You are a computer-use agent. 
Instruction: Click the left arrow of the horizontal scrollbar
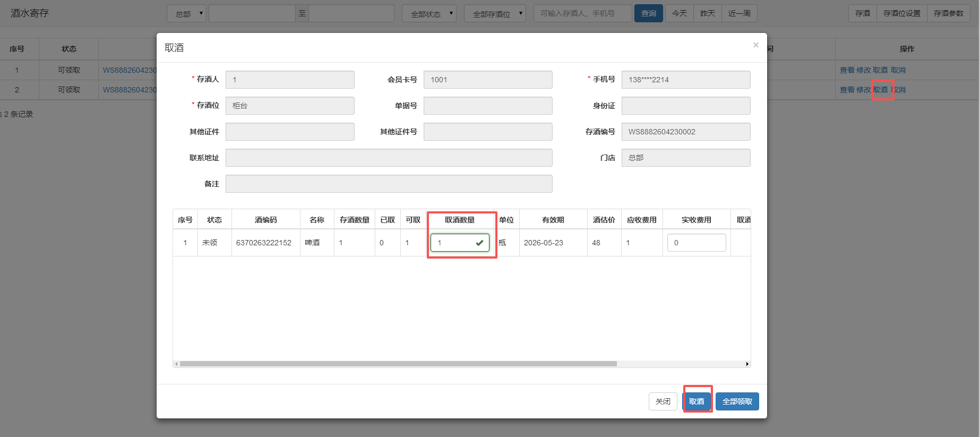coord(176,364)
